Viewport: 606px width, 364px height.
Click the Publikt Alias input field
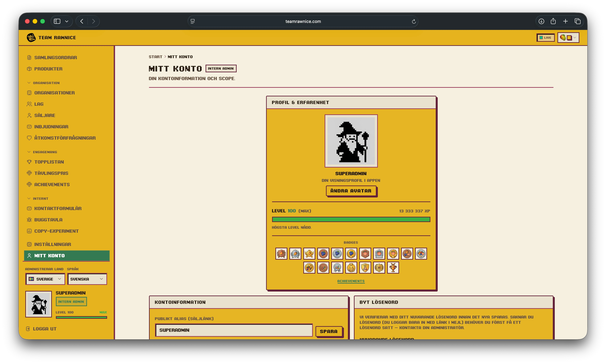[234, 330]
